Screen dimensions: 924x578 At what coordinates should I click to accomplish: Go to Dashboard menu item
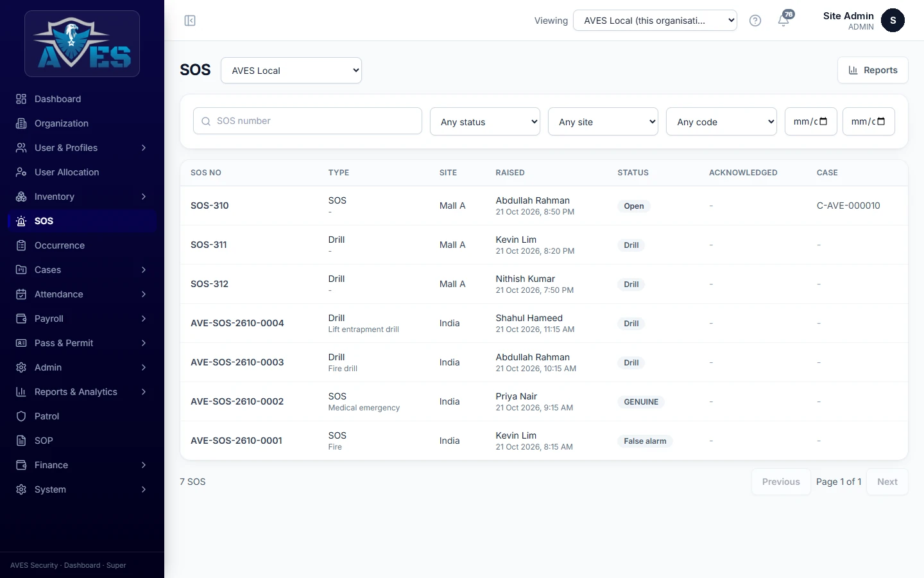point(82,99)
